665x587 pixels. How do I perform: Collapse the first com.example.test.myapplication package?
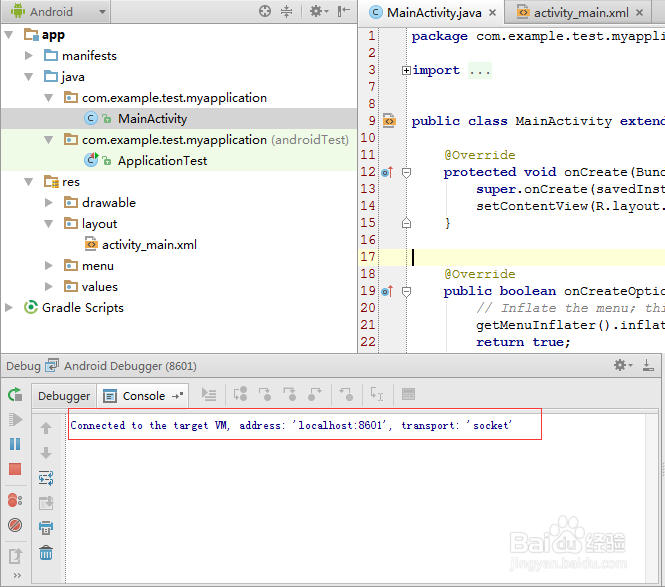[49, 98]
